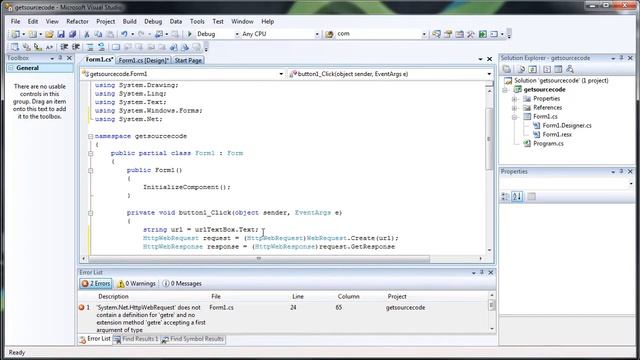This screenshot has height=360, width=640.
Task: Toggle a bookmark using the text editor toolbar icon
Action: [116, 47]
